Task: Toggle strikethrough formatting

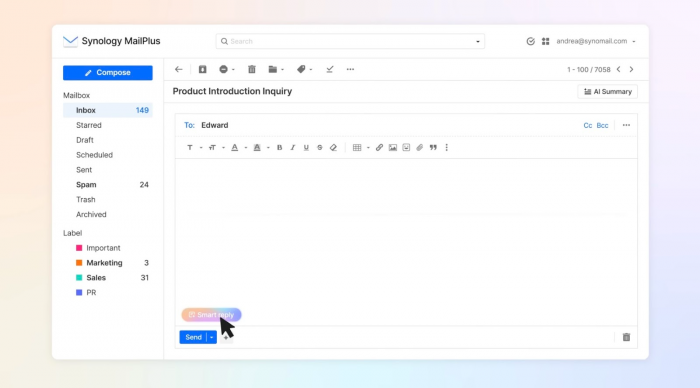Action: tap(320, 147)
